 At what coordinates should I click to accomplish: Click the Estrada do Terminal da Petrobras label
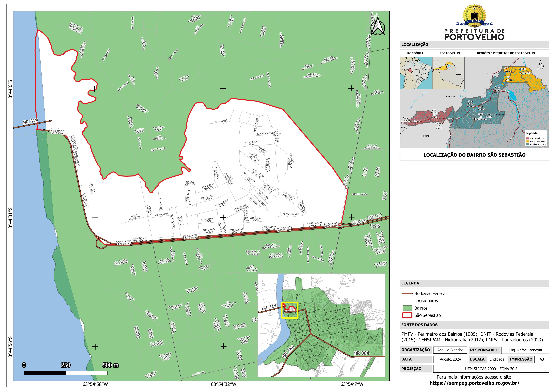tap(76, 28)
